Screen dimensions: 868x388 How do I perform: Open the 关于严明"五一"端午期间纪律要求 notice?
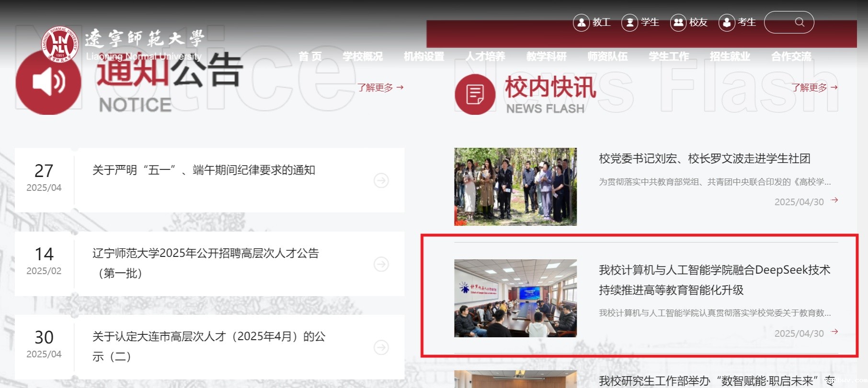(204, 170)
